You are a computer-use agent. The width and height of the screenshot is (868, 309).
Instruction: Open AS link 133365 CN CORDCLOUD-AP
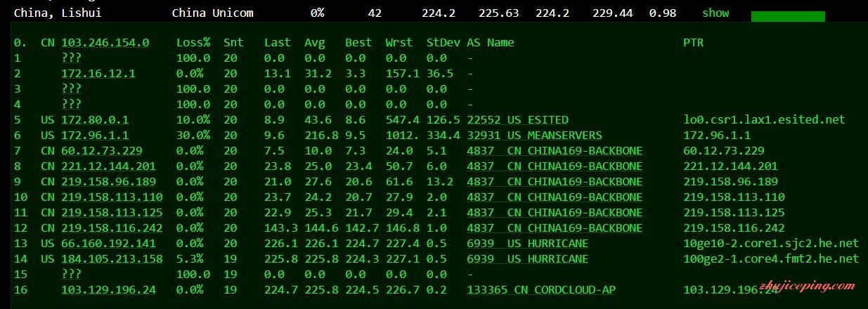[541, 290]
